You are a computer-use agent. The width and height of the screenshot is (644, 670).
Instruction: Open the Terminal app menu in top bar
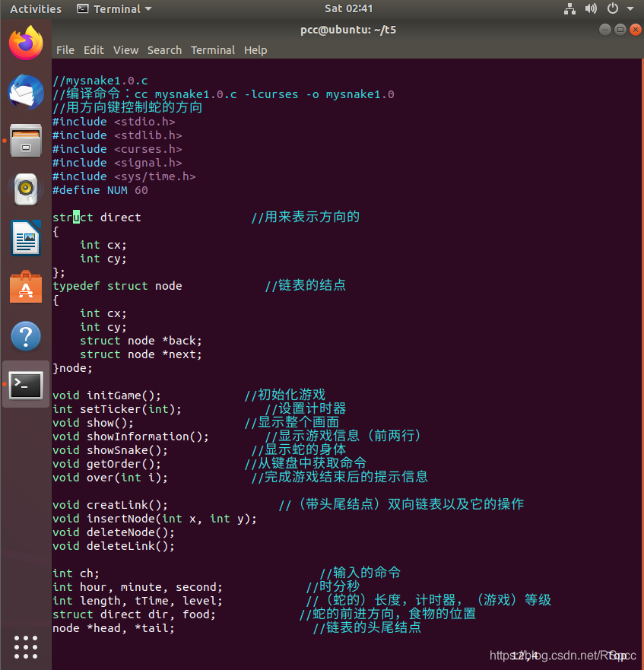pyautogui.click(x=114, y=8)
